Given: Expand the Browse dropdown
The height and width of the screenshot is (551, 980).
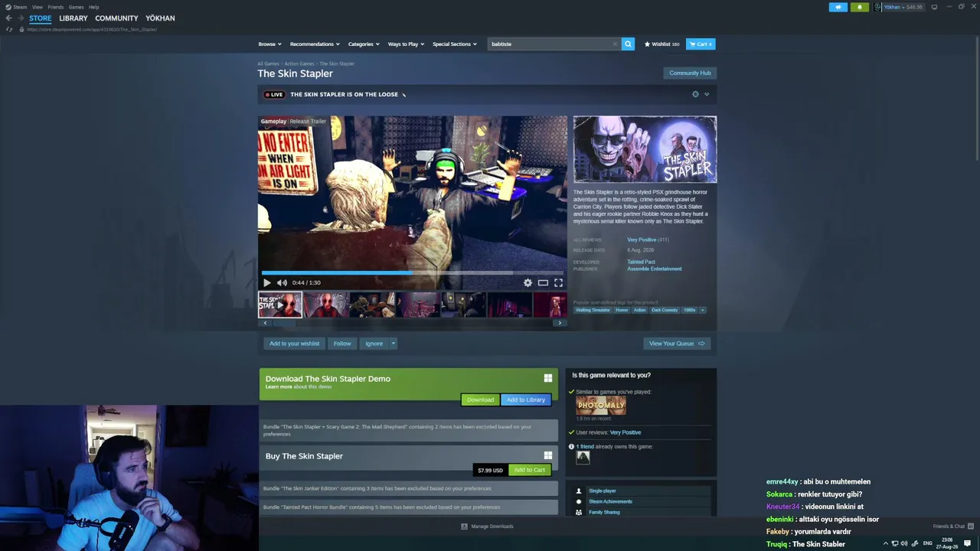Looking at the screenshot, I should [x=269, y=44].
